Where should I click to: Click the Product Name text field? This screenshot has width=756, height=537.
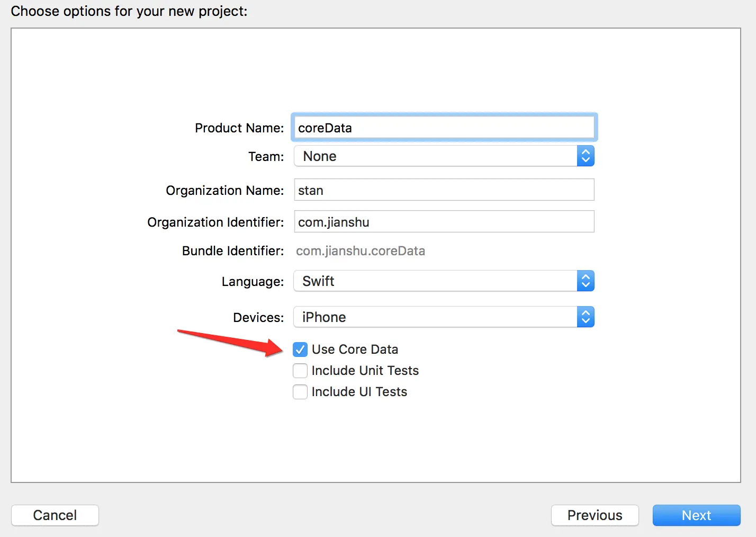tap(444, 128)
